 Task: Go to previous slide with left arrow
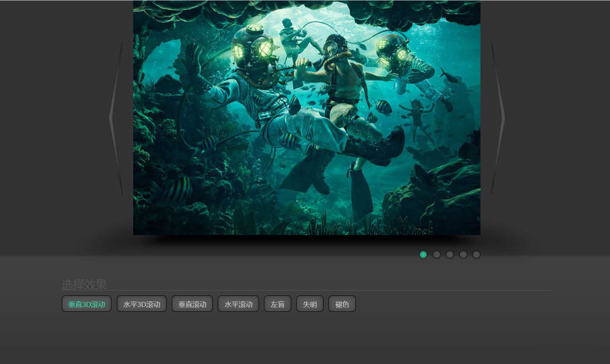coord(116,118)
